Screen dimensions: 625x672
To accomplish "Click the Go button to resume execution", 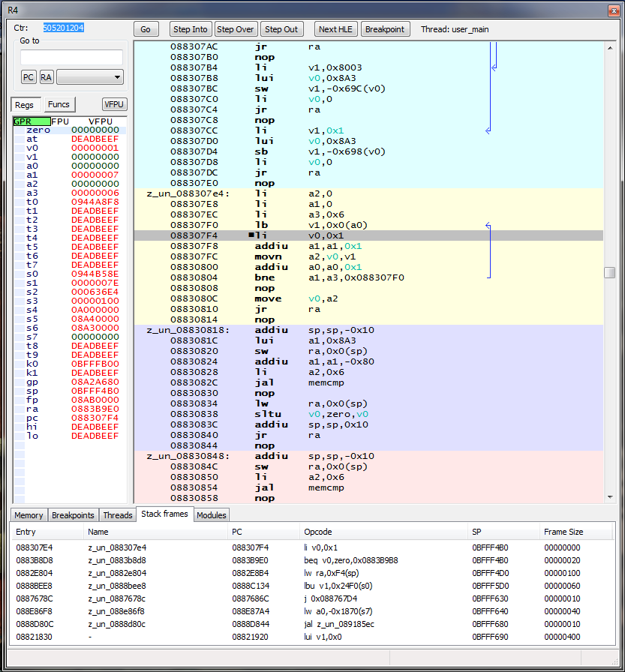I will (x=146, y=29).
